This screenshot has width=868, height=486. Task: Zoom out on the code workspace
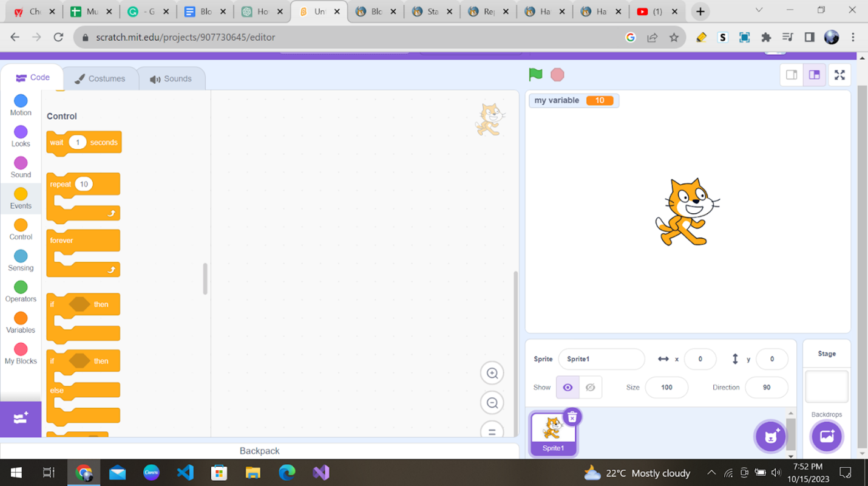pyautogui.click(x=492, y=402)
